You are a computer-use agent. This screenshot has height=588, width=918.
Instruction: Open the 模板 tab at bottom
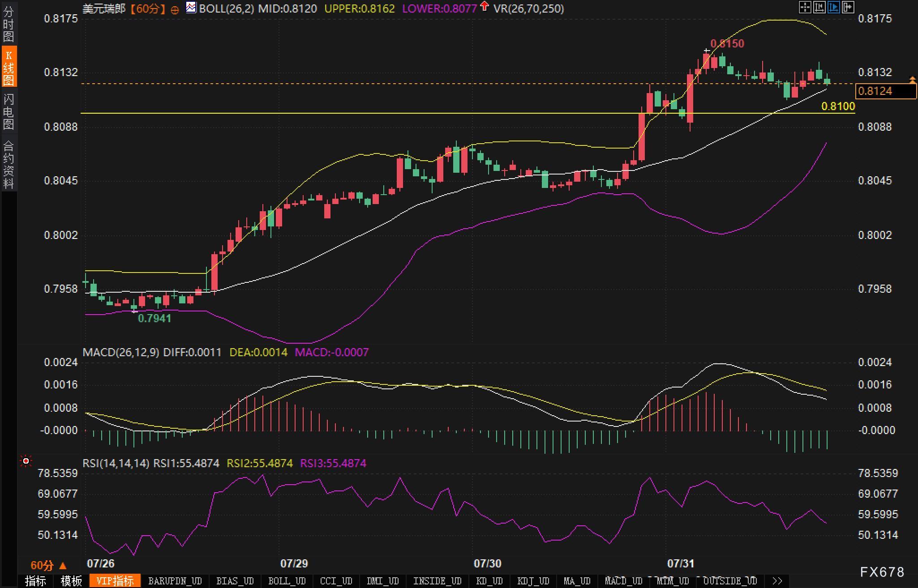(x=71, y=581)
